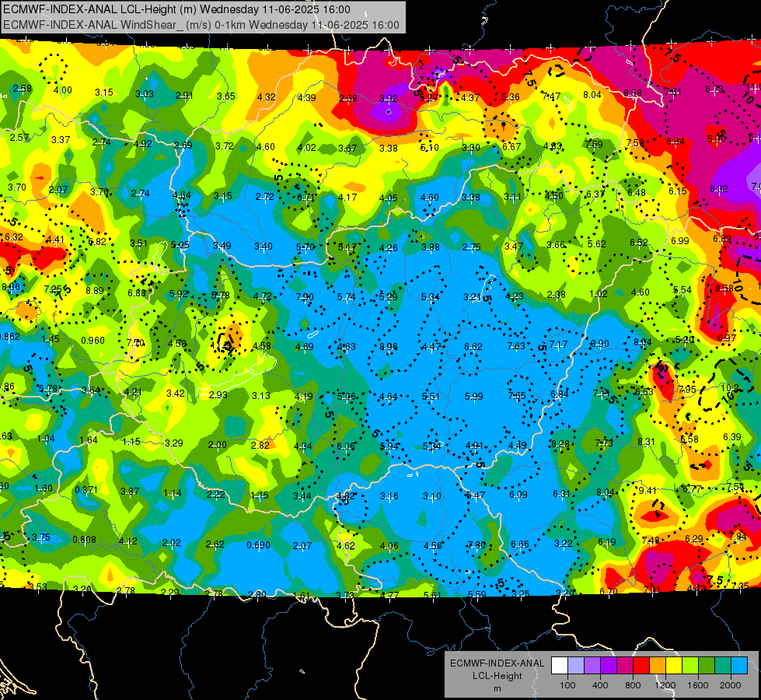Click the '2000' legend scale label

tap(731, 685)
